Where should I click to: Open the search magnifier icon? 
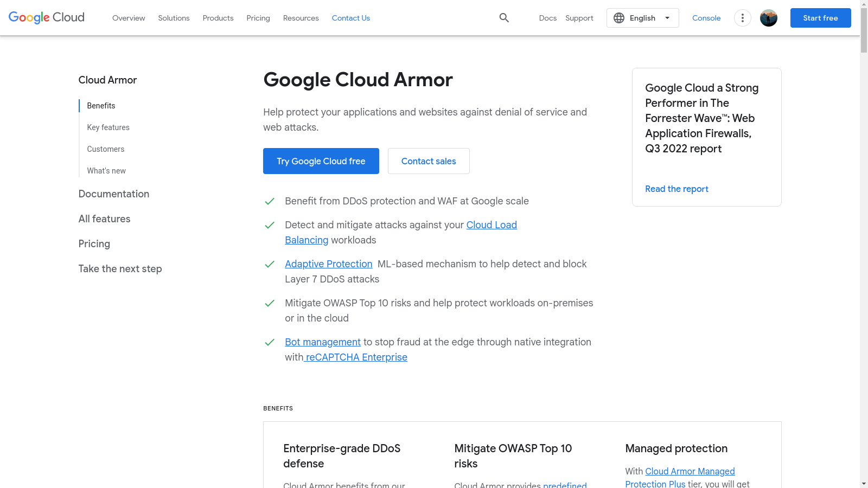504,18
